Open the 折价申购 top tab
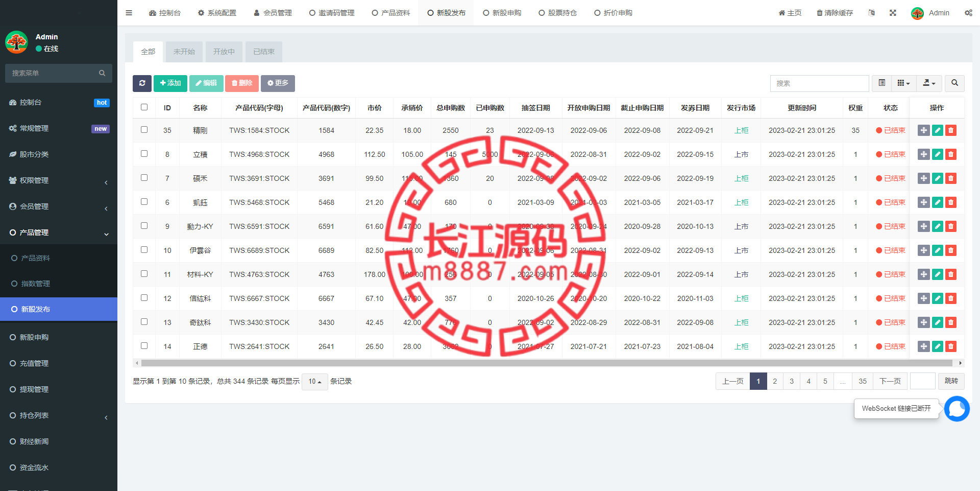The height and width of the screenshot is (491, 980). tap(613, 13)
